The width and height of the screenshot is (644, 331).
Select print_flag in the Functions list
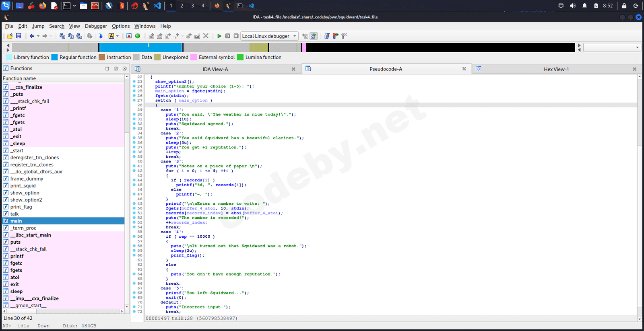pos(21,207)
